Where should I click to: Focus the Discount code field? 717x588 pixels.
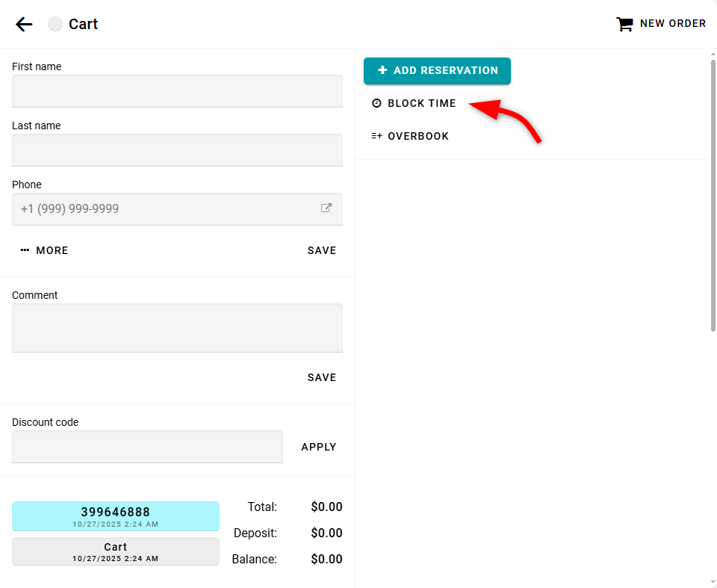(147, 447)
